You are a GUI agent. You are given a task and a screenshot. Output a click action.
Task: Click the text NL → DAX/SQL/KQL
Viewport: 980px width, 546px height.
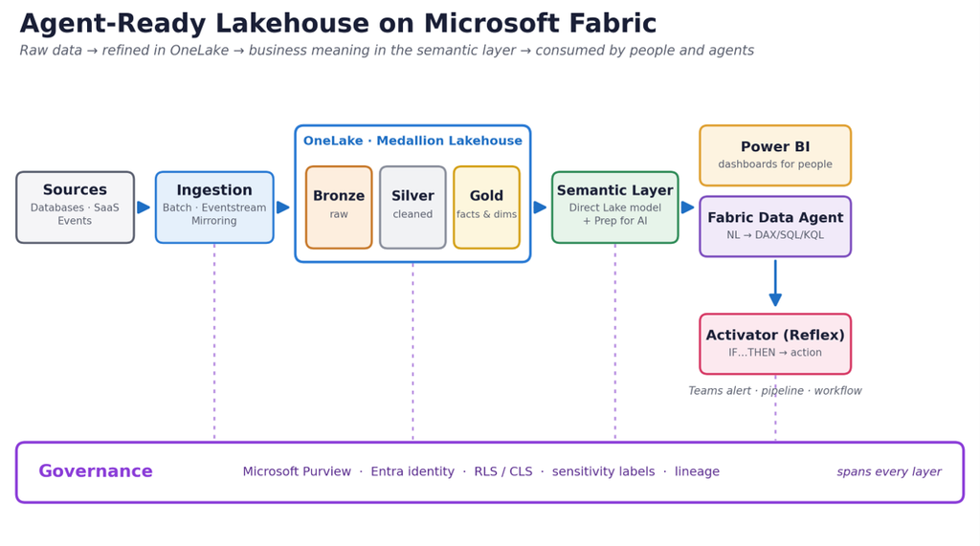tap(775, 235)
